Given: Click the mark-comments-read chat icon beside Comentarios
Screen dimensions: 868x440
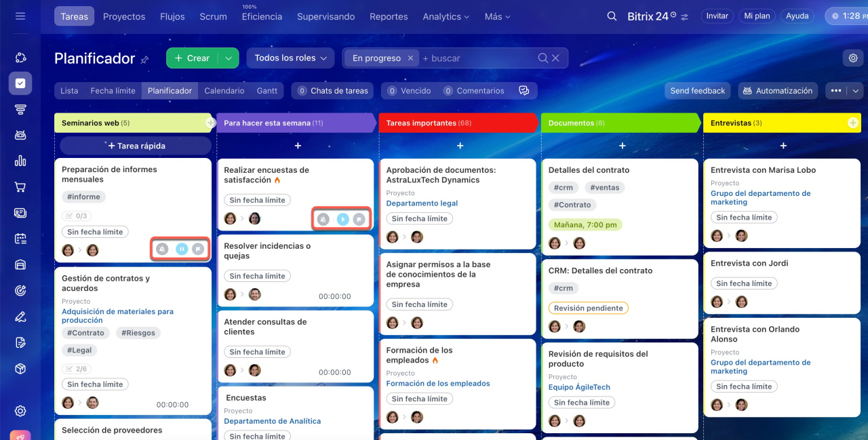Looking at the screenshot, I should click(x=524, y=91).
